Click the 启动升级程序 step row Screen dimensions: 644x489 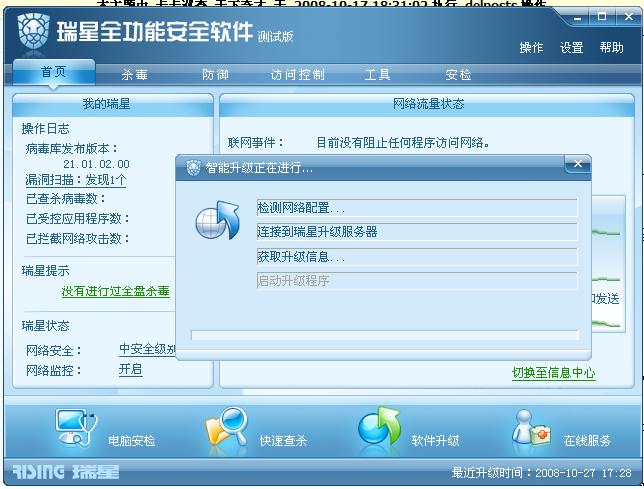coord(417,281)
